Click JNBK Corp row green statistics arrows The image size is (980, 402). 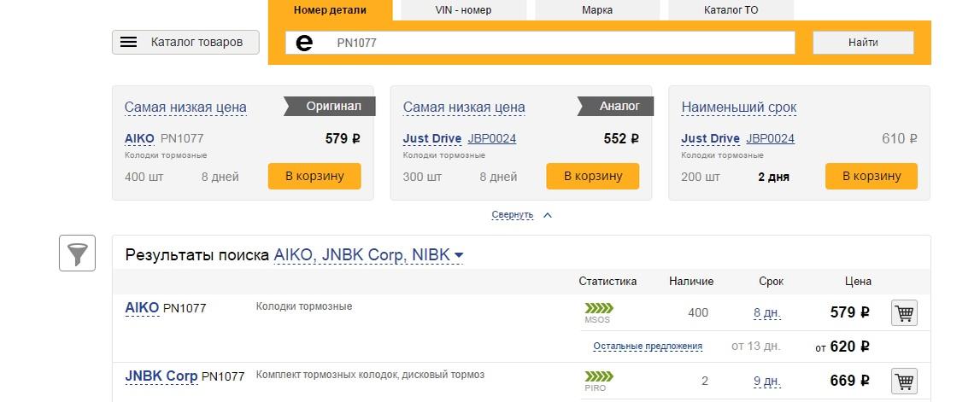pyautogui.click(x=599, y=376)
